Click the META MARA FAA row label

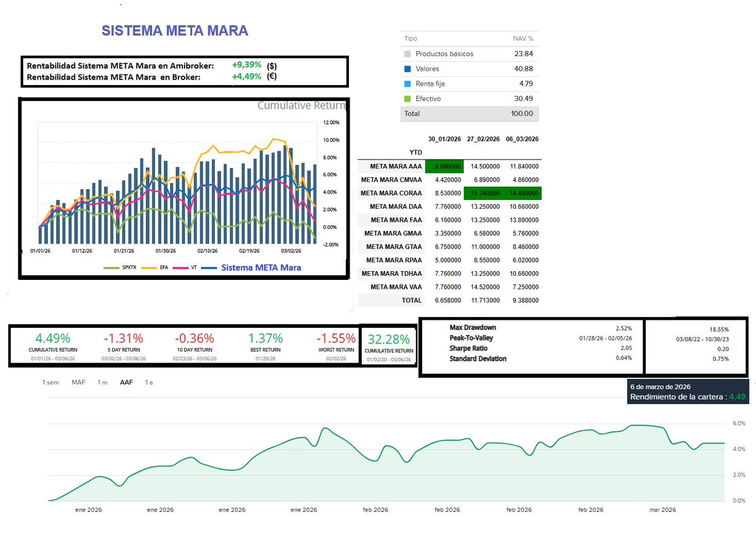point(396,220)
